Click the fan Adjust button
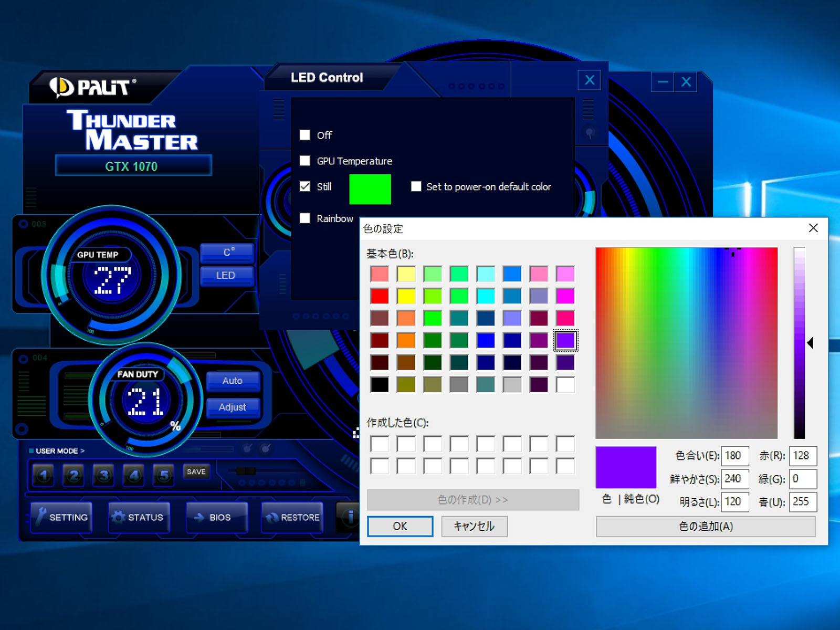 (233, 407)
